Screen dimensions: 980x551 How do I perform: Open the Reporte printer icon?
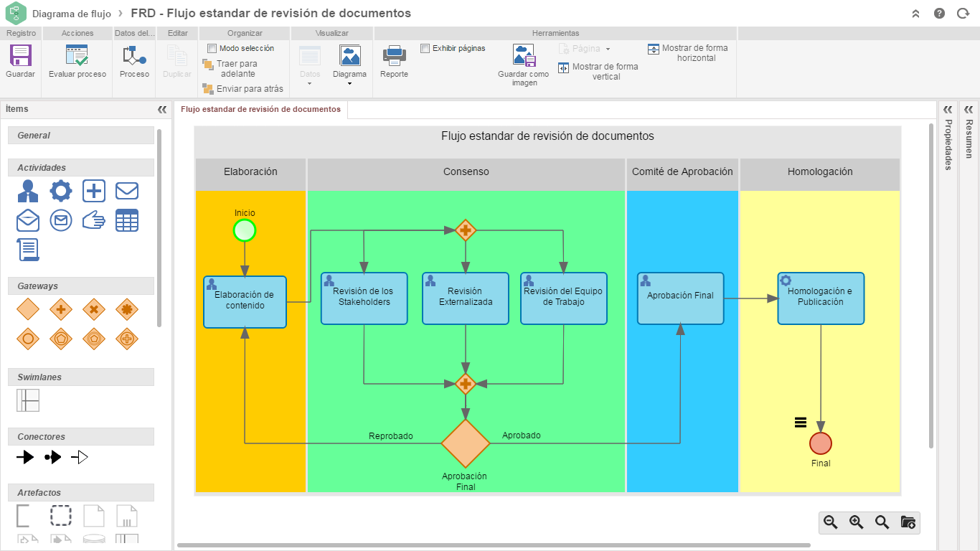pos(394,56)
